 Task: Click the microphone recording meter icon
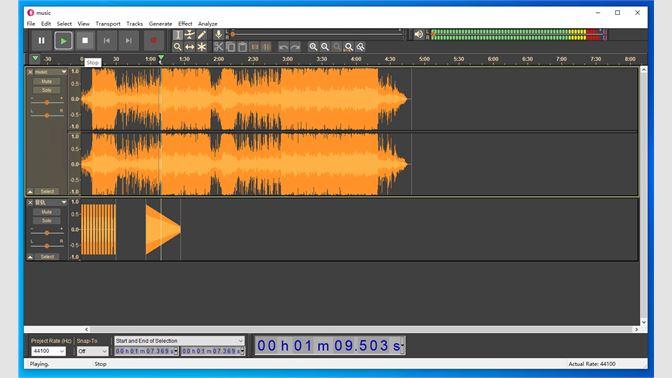point(219,35)
